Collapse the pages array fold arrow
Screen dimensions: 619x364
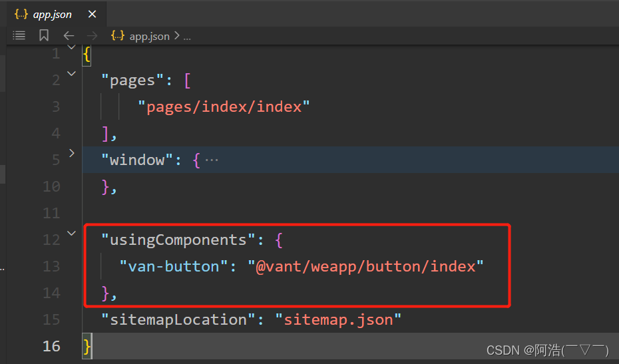(x=72, y=74)
